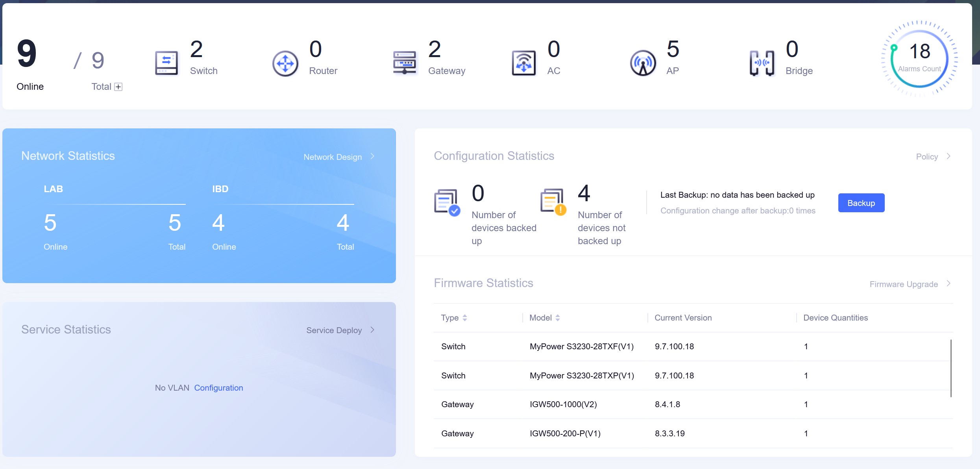The width and height of the screenshot is (980, 469).
Task: Click the Service Deploy chevron arrow
Action: pos(372,330)
